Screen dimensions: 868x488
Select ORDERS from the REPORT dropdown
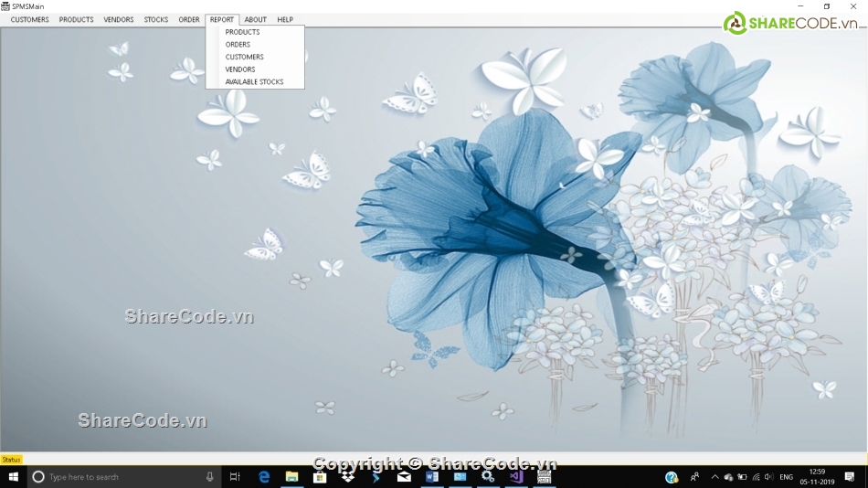click(x=238, y=45)
